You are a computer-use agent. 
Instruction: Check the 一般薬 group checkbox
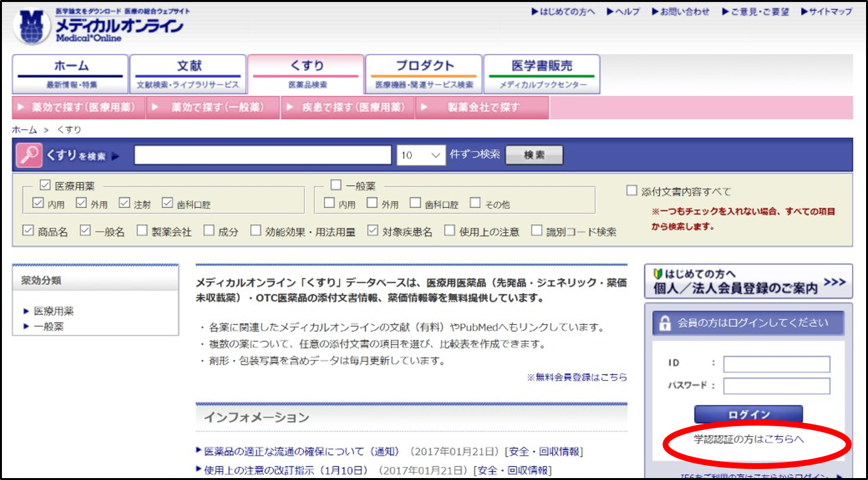click(336, 185)
